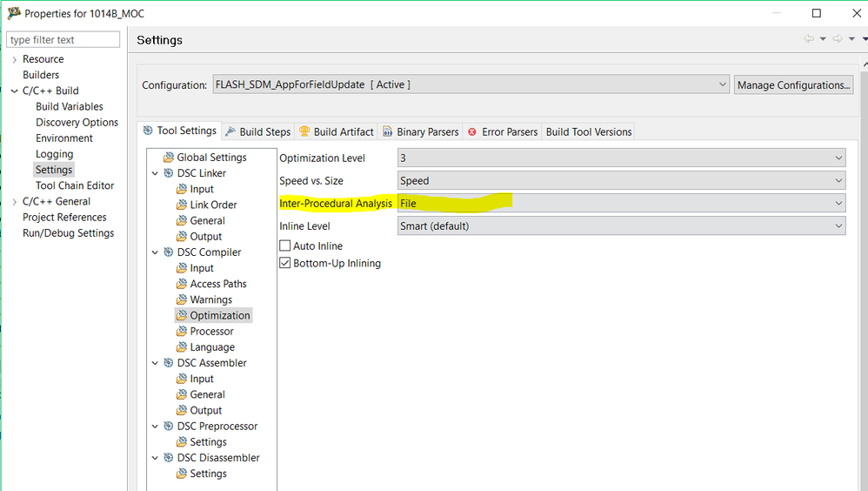Click the DSC Linker General icon

pyautogui.click(x=182, y=220)
